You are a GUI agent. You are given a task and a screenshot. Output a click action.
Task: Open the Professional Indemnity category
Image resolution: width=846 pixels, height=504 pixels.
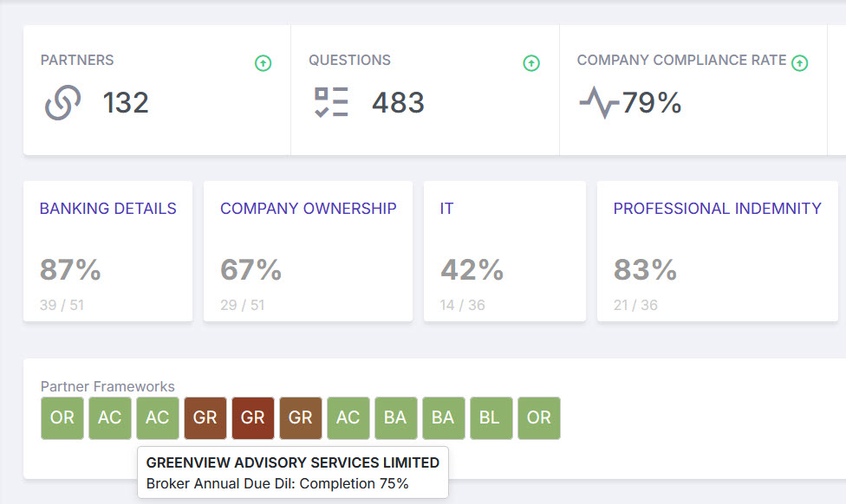coord(717,209)
